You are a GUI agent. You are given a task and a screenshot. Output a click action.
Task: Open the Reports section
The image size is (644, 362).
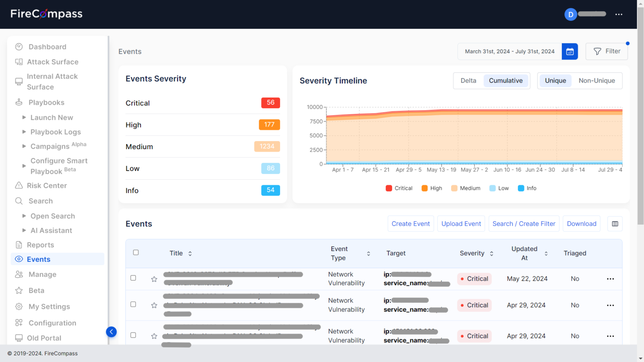[40, 245]
